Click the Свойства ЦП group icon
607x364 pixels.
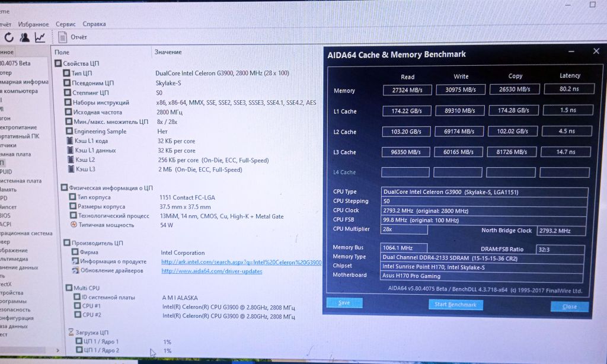point(58,63)
